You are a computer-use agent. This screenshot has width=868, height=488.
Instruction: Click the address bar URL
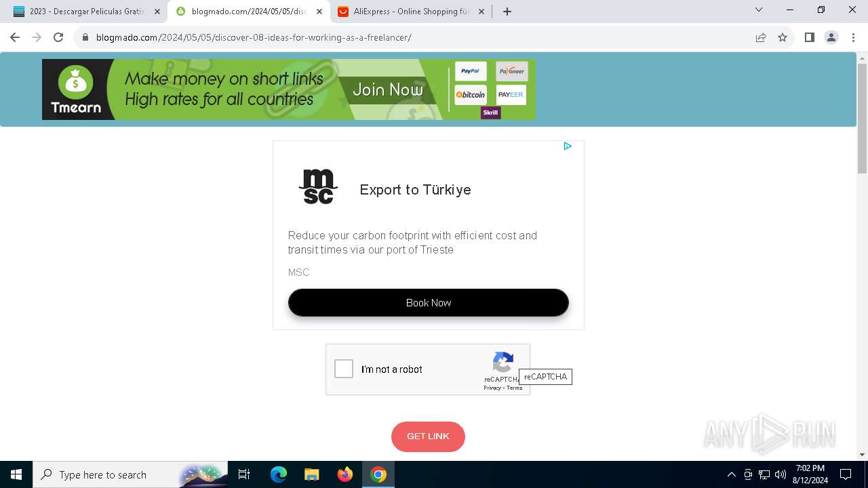254,37
